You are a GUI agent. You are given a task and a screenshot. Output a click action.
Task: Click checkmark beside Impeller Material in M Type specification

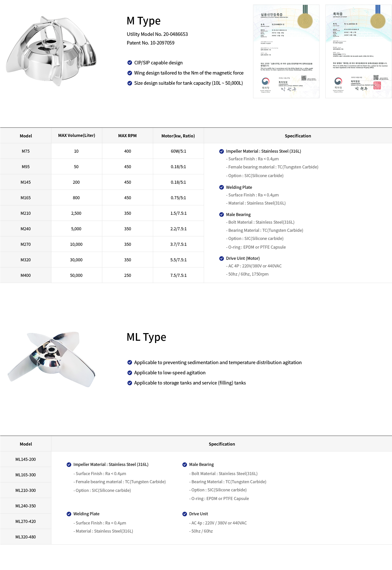(x=221, y=151)
